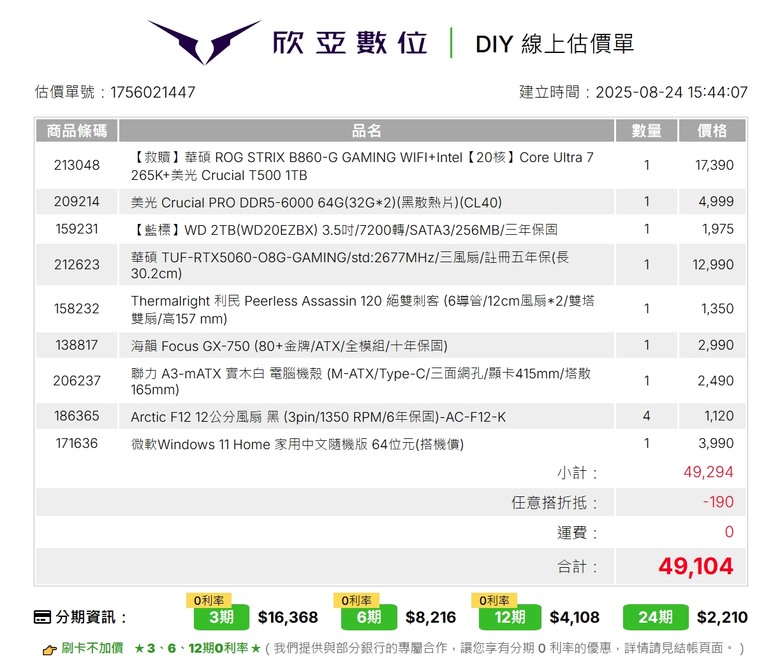780x668 pixels.
Task: Click the 欣亞數位 eagle logo icon
Action: pyautogui.click(x=204, y=42)
